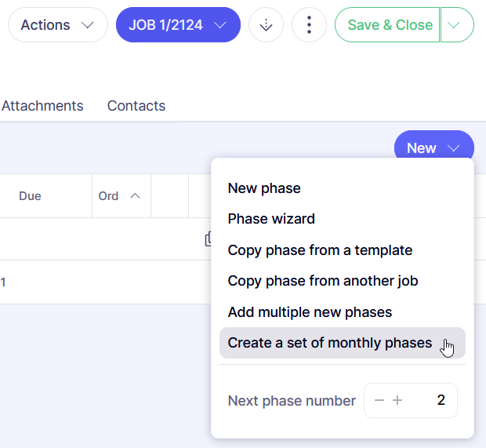The image size is (486, 448).
Task: Increase next phase number with plus icon
Action: click(x=397, y=401)
